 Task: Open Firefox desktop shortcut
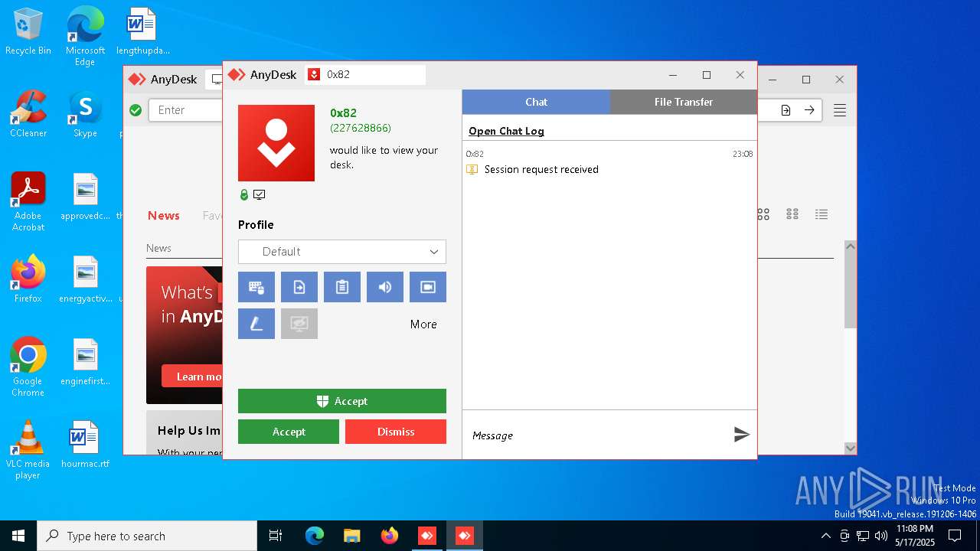pos(28,279)
